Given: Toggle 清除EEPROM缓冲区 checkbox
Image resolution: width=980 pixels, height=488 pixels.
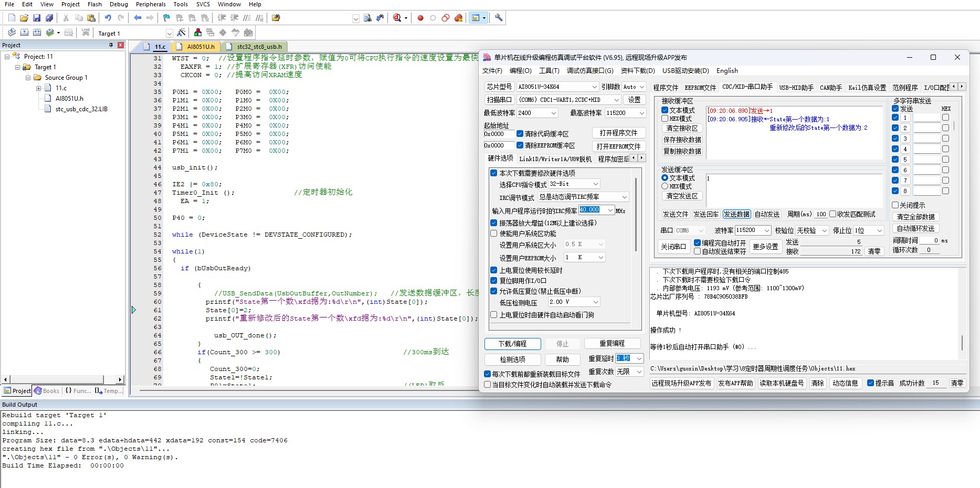Looking at the screenshot, I should [x=520, y=145].
